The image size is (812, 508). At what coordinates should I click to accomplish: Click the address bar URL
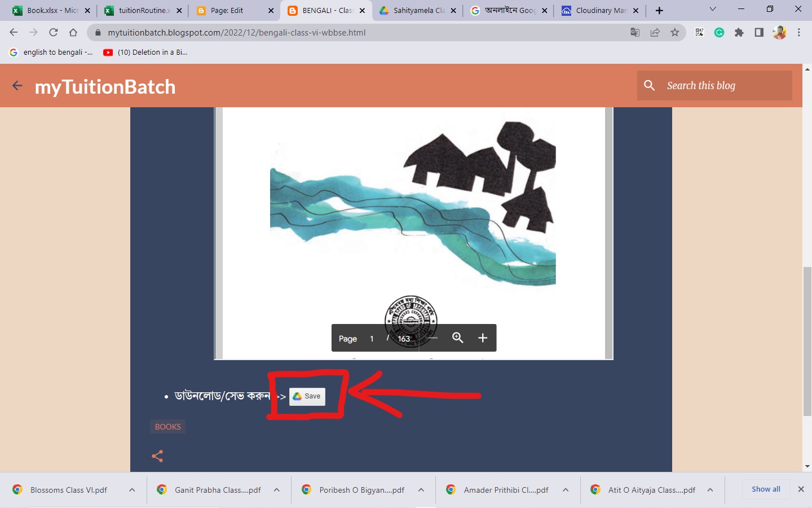pos(237,33)
